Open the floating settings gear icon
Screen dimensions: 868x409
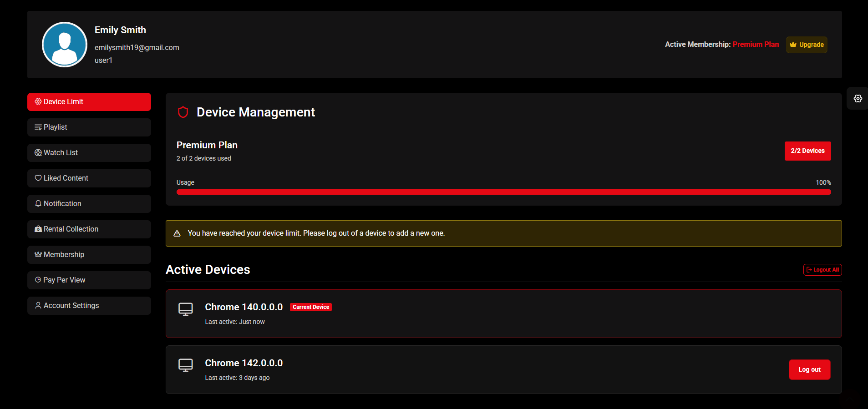(858, 99)
